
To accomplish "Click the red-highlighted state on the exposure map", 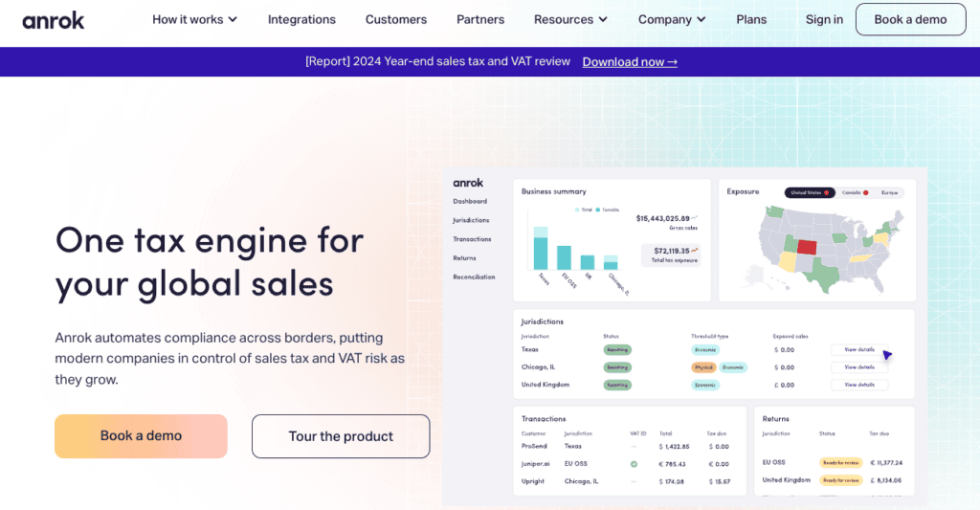I will (x=808, y=247).
